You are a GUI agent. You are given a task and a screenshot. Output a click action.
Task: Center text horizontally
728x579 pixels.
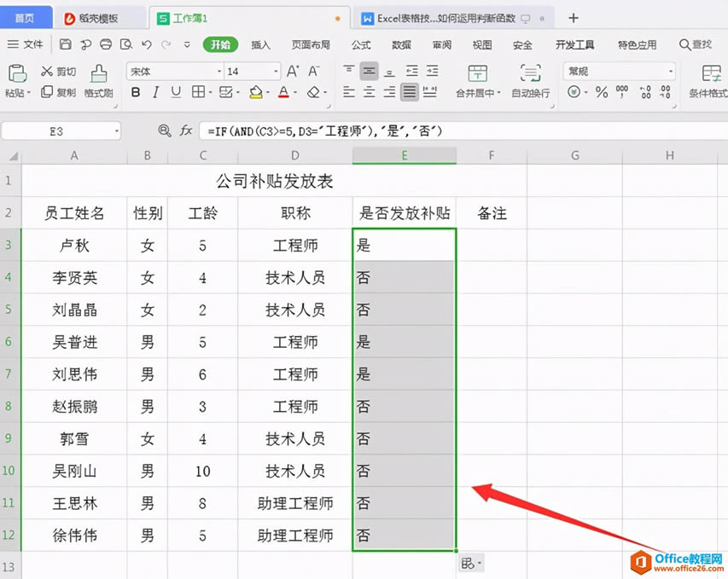coord(369,92)
